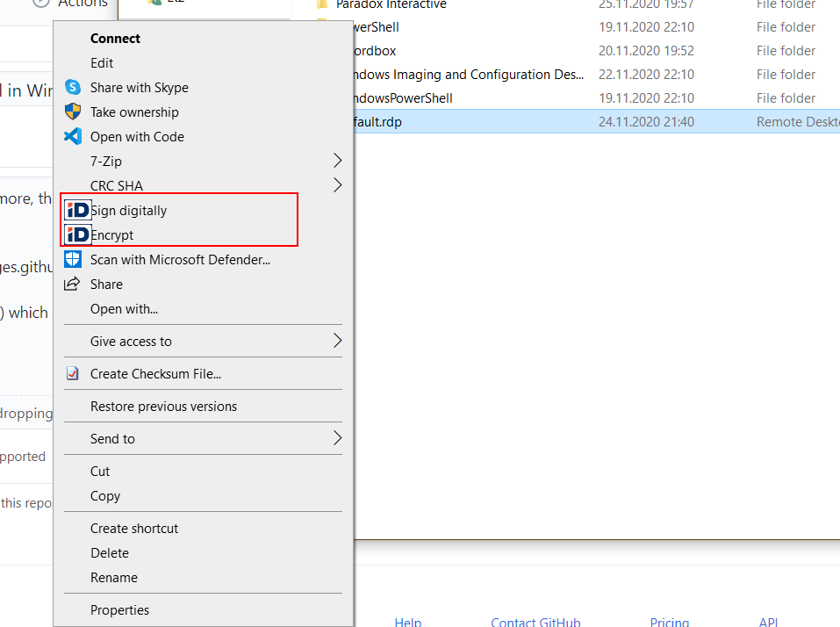Expand the Give access to submenu
This screenshot has height=627, width=840.
coord(336,341)
